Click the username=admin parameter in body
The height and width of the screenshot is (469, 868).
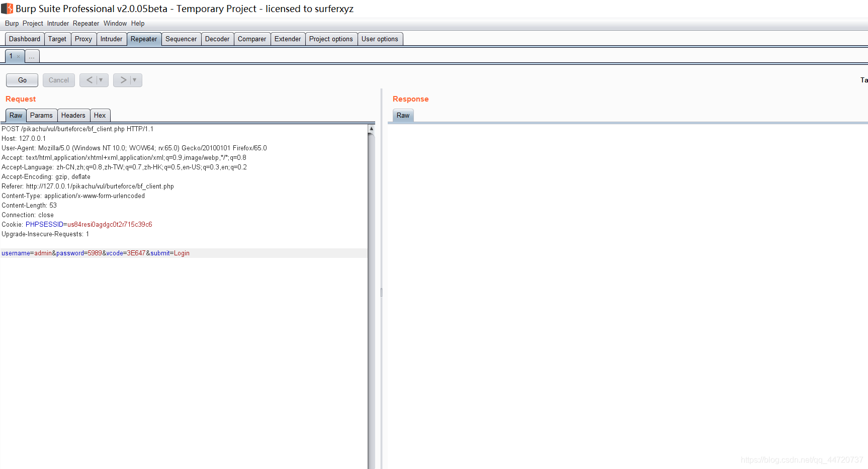coord(27,253)
